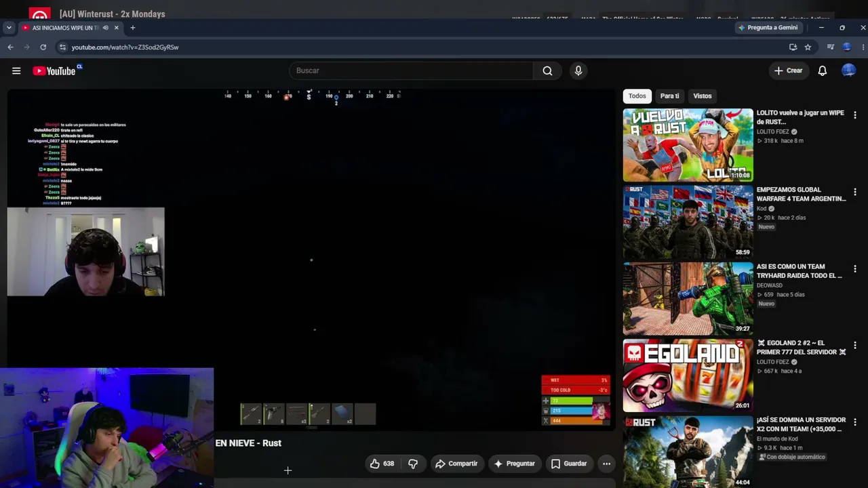Visit the El mundo de Kod channel
The height and width of the screenshot is (488, 868).
pyautogui.click(x=777, y=439)
